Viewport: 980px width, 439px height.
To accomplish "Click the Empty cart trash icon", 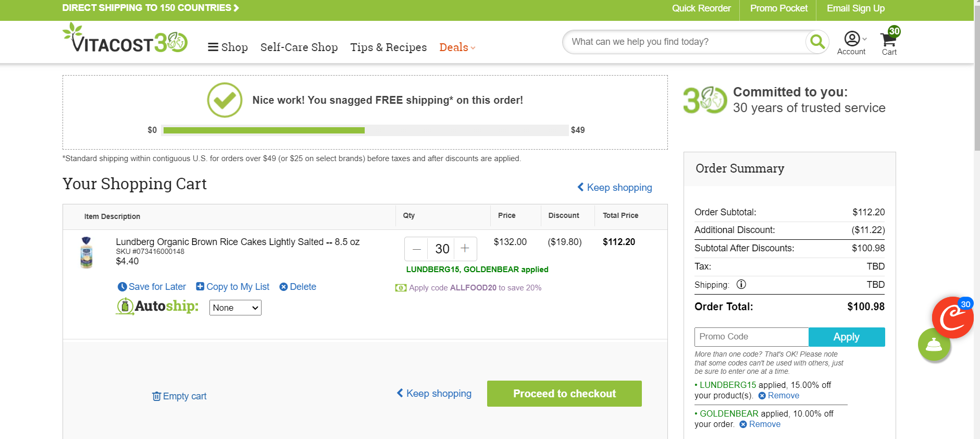I will coord(156,396).
